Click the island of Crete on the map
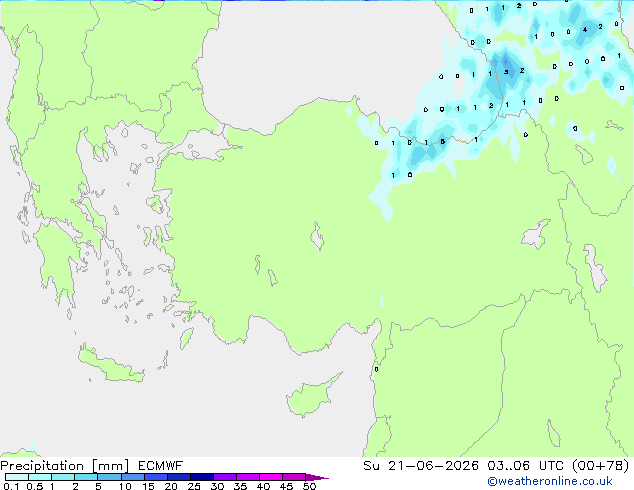Screen dimensions: 634x490 point(110,366)
